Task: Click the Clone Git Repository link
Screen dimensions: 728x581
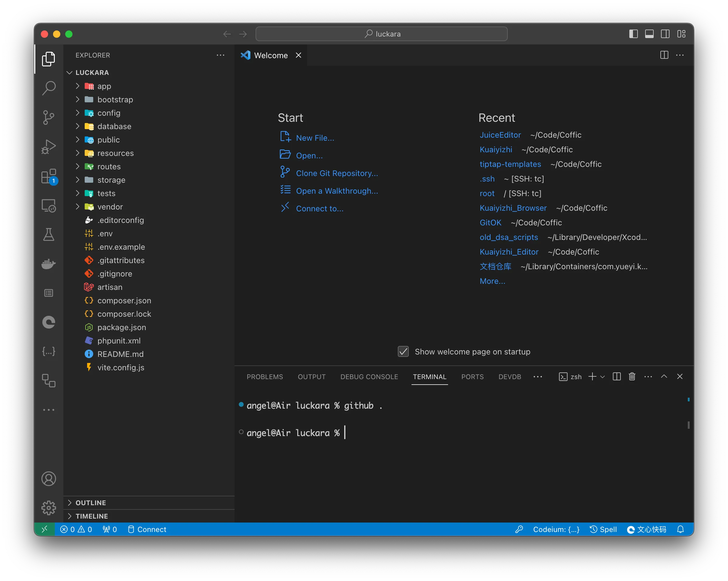Action: pos(337,173)
